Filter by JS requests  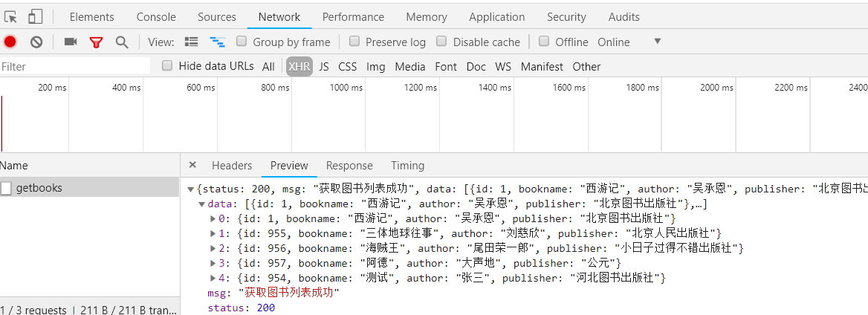tap(324, 67)
